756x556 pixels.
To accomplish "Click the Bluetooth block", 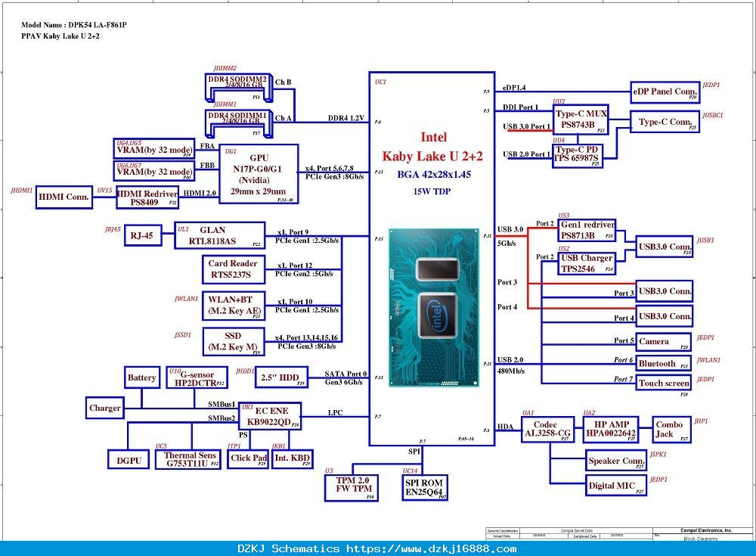I will 664,363.
